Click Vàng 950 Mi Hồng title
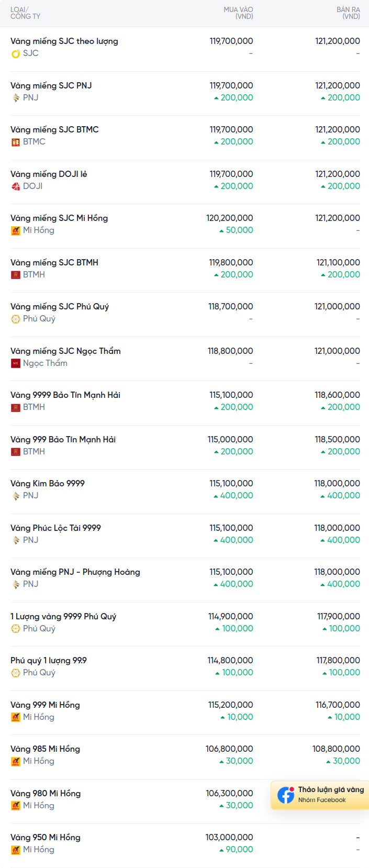This screenshot has height=868, width=369. 46,838
